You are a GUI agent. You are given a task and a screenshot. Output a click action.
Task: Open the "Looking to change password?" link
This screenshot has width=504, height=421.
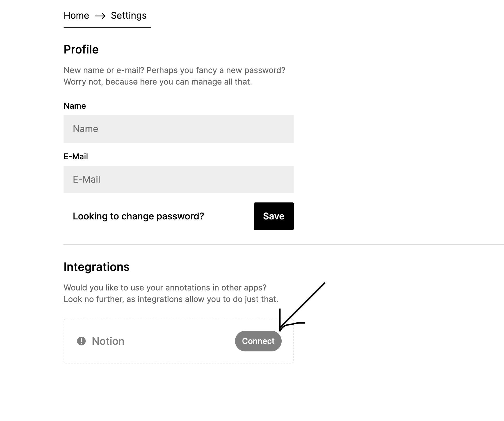pyautogui.click(x=138, y=216)
